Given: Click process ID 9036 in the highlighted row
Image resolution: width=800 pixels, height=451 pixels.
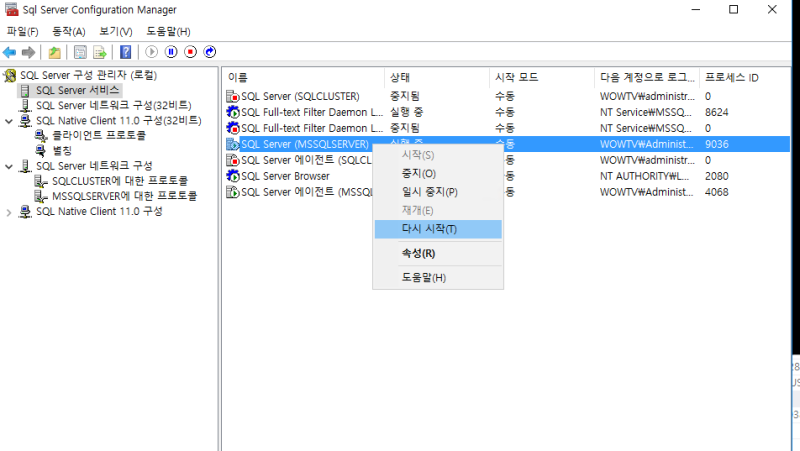Looking at the screenshot, I should [x=716, y=144].
